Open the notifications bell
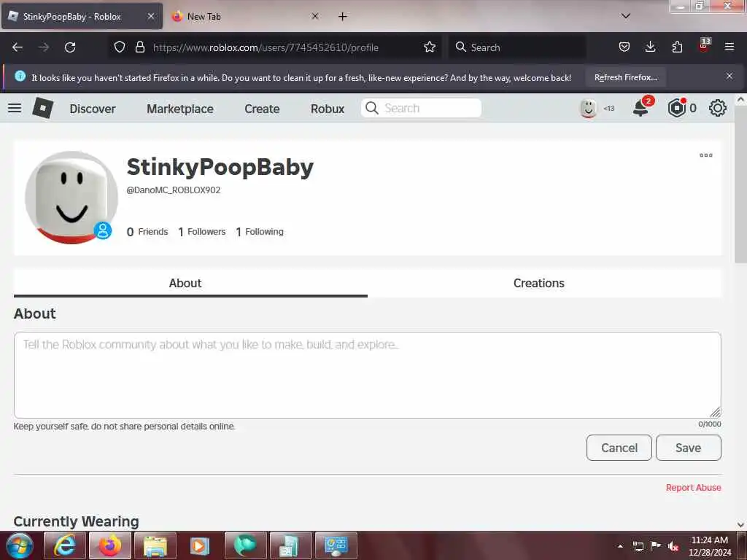 point(640,109)
